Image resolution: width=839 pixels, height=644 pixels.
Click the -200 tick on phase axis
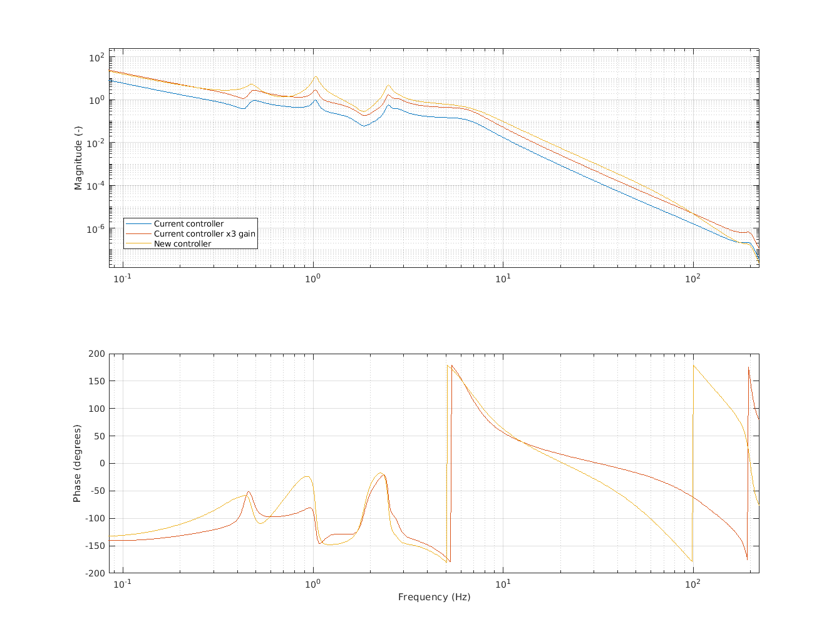tap(95, 573)
